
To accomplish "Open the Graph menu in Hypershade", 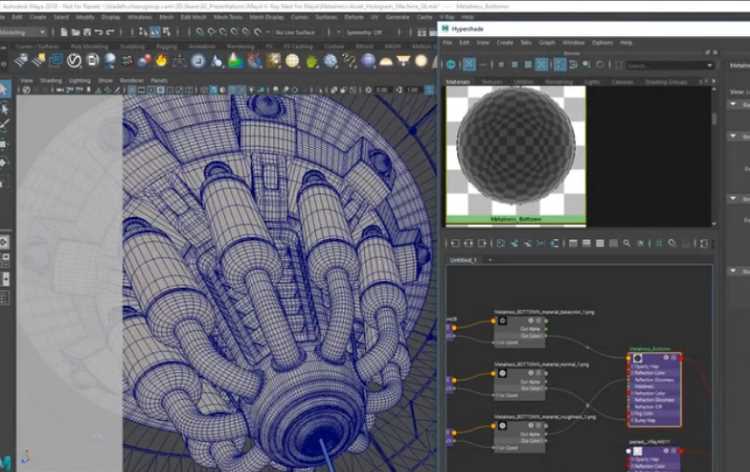I will click(547, 43).
